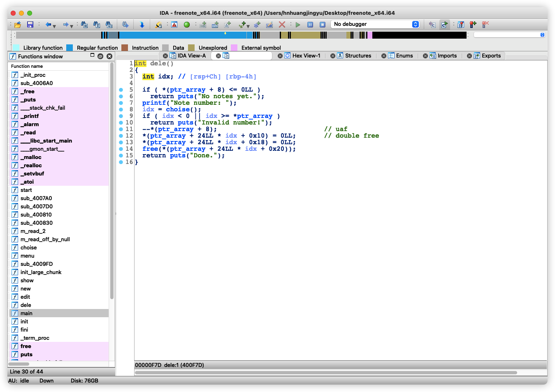Click the red X undefine icon
The image size is (555, 392).
282,25
